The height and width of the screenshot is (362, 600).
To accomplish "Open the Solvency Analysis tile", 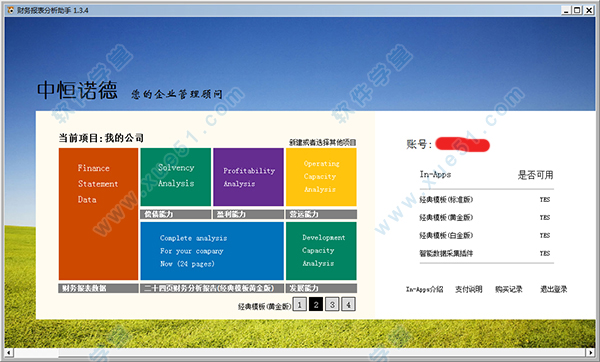I will coord(176,177).
